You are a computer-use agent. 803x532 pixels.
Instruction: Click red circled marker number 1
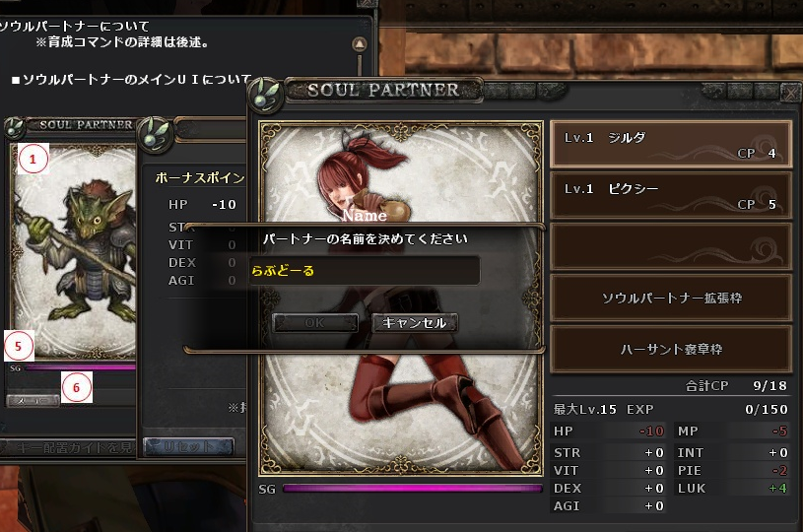pyautogui.click(x=33, y=159)
